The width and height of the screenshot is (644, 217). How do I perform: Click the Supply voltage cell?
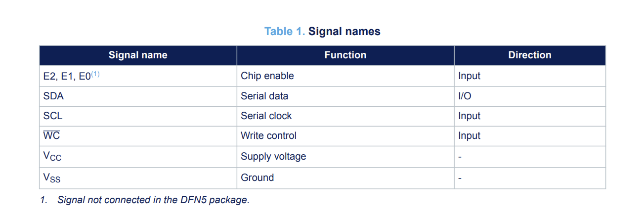pyautogui.click(x=345, y=157)
